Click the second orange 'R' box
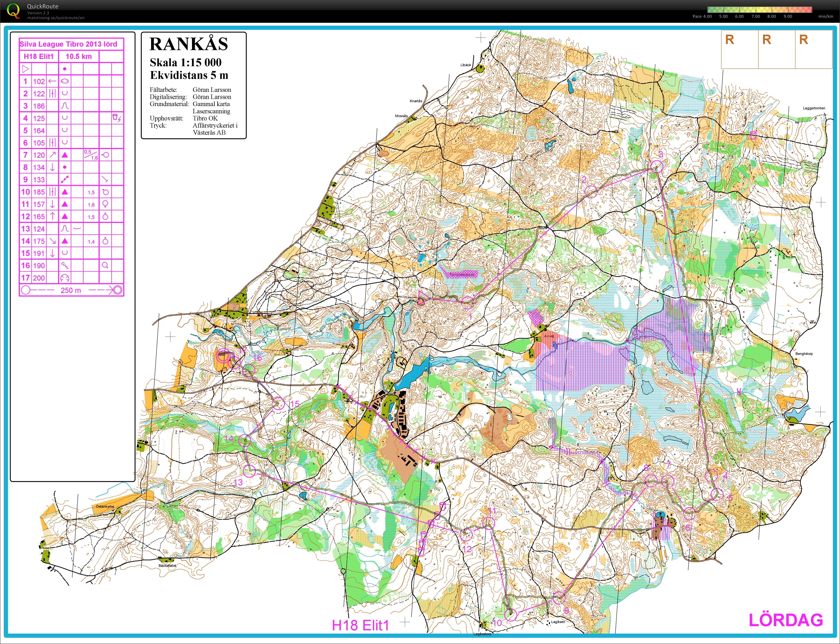The height and width of the screenshot is (644, 840). [x=767, y=40]
